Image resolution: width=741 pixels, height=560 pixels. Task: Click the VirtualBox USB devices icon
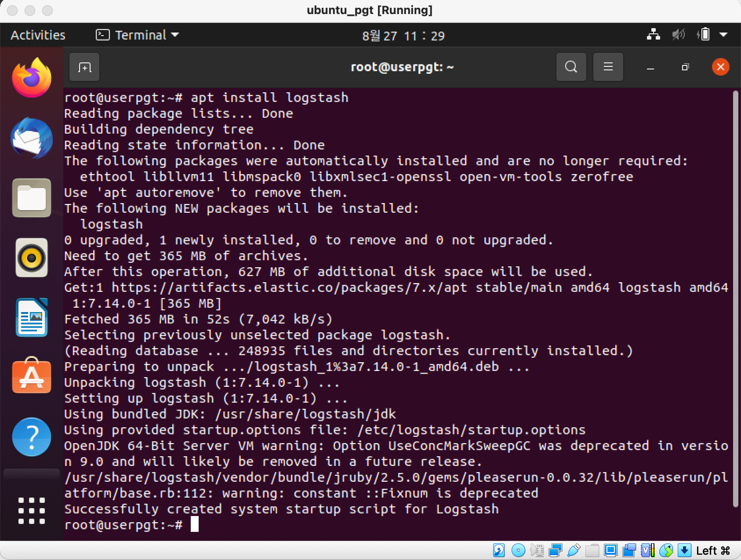tap(574, 550)
